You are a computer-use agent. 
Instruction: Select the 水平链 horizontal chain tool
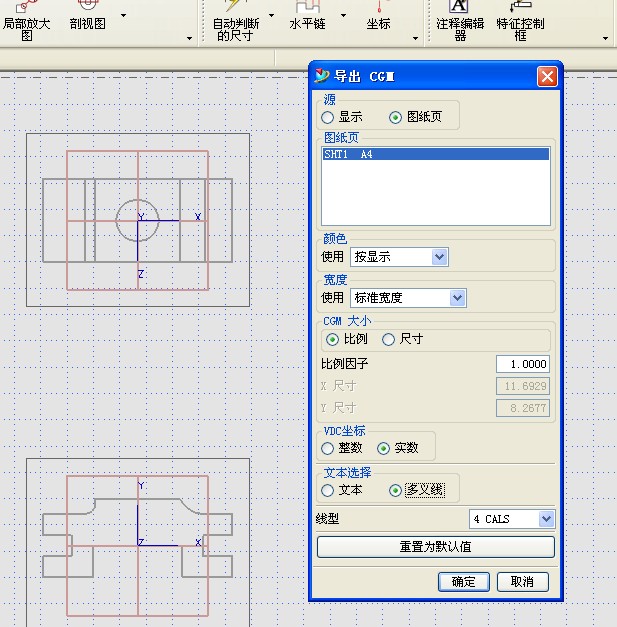[x=307, y=17]
